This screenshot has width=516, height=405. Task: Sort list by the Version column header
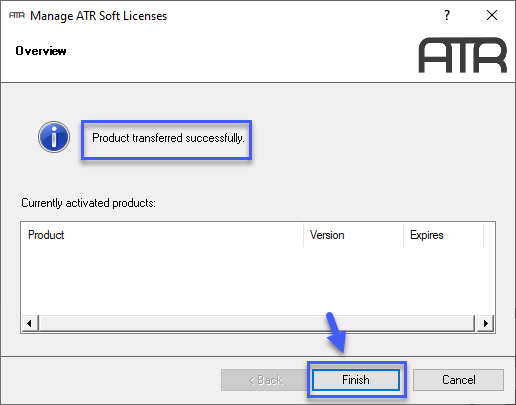pos(353,235)
